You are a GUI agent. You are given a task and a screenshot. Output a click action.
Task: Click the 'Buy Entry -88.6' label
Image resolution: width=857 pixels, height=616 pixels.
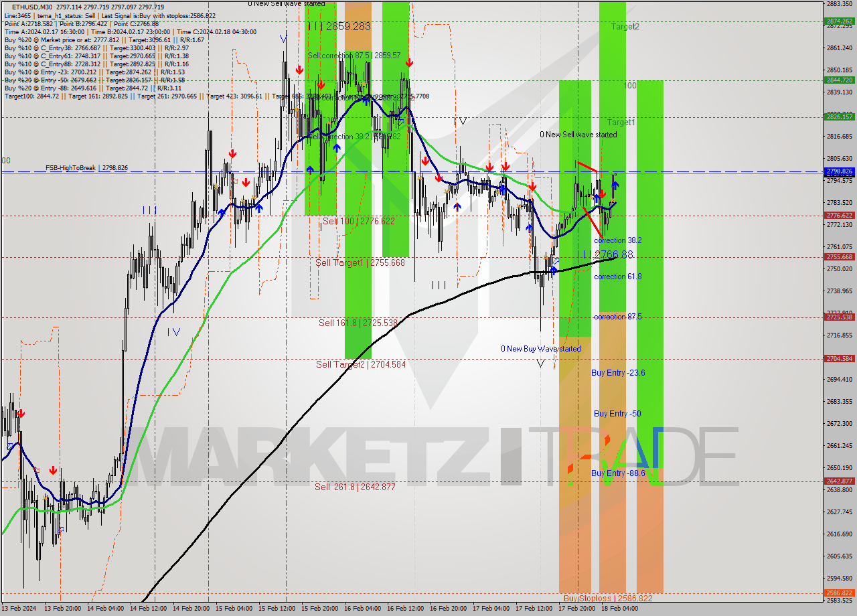coord(618,473)
